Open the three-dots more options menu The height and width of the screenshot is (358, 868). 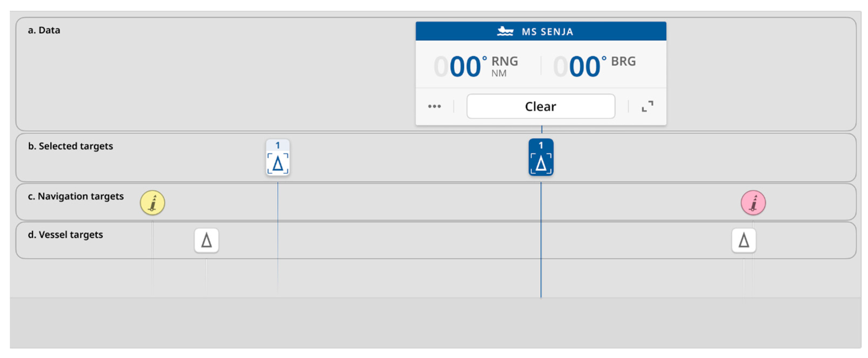tap(434, 106)
